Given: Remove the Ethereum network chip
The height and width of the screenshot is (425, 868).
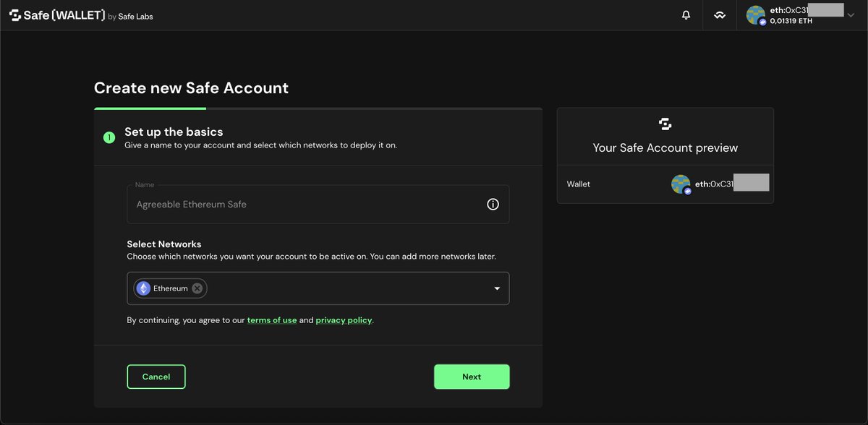Looking at the screenshot, I should [197, 288].
